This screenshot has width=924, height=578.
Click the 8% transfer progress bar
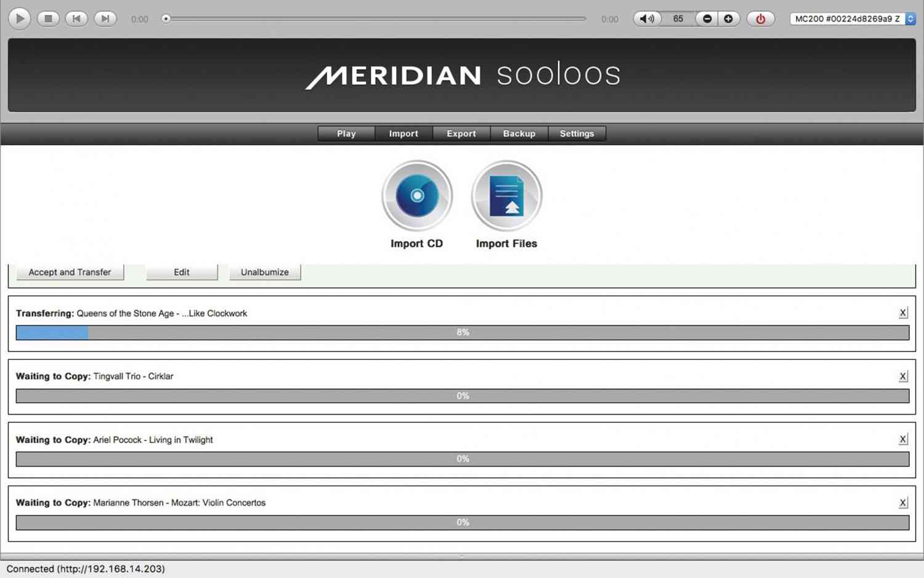(x=463, y=333)
